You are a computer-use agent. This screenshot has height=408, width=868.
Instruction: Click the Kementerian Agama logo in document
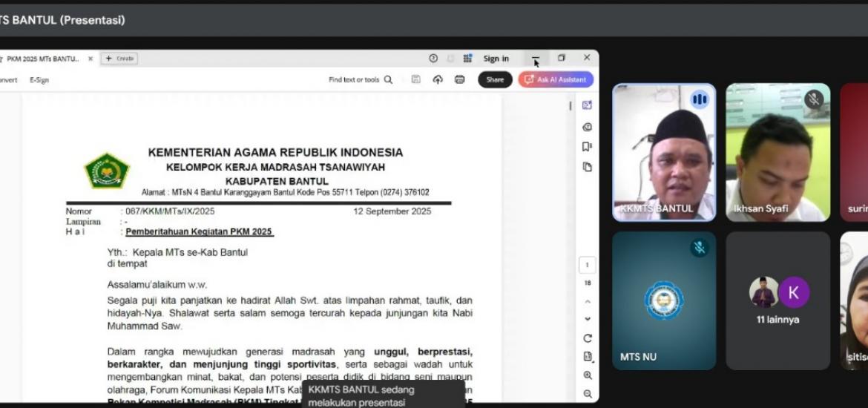pos(106,171)
